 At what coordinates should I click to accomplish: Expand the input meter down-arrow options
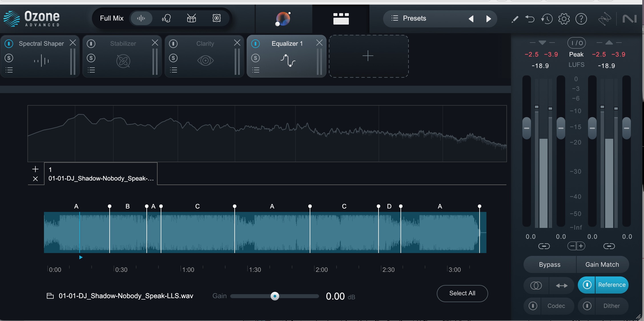[x=542, y=43]
